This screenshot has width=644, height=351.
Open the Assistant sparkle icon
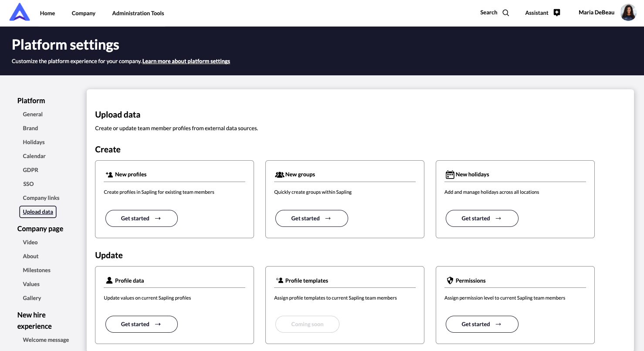pyautogui.click(x=556, y=13)
